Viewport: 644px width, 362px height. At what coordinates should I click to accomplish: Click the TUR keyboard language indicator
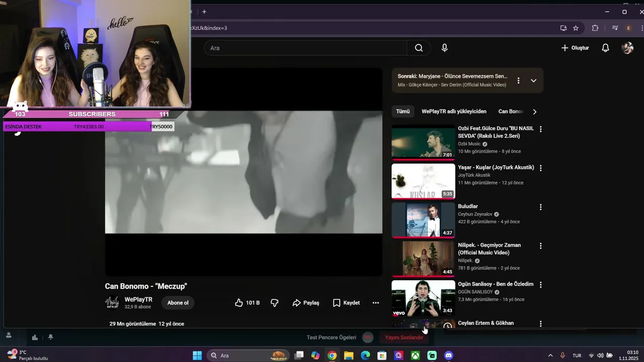(x=577, y=355)
